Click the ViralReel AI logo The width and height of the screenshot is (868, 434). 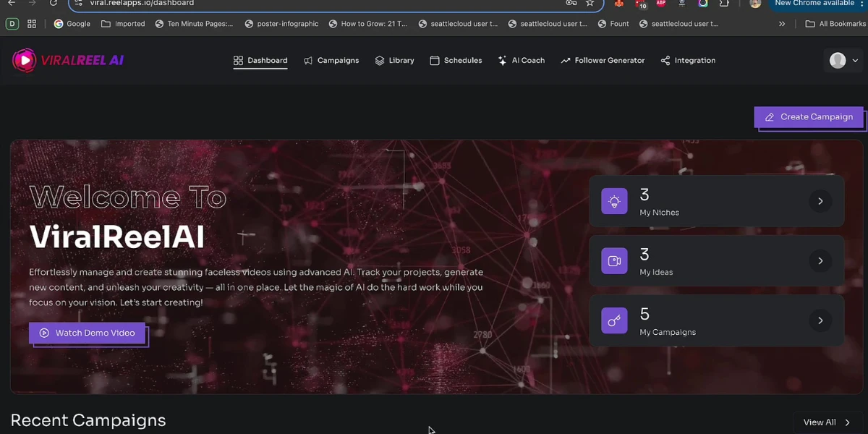pyautogui.click(x=69, y=61)
